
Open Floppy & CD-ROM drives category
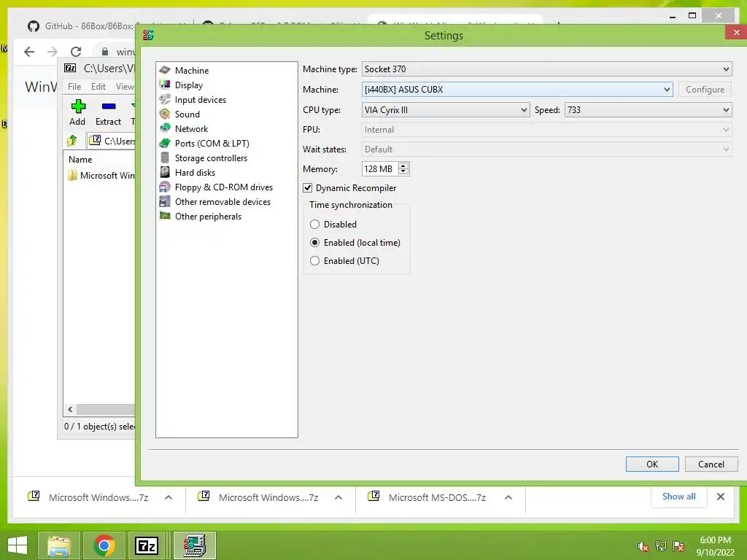click(x=223, y=187)
